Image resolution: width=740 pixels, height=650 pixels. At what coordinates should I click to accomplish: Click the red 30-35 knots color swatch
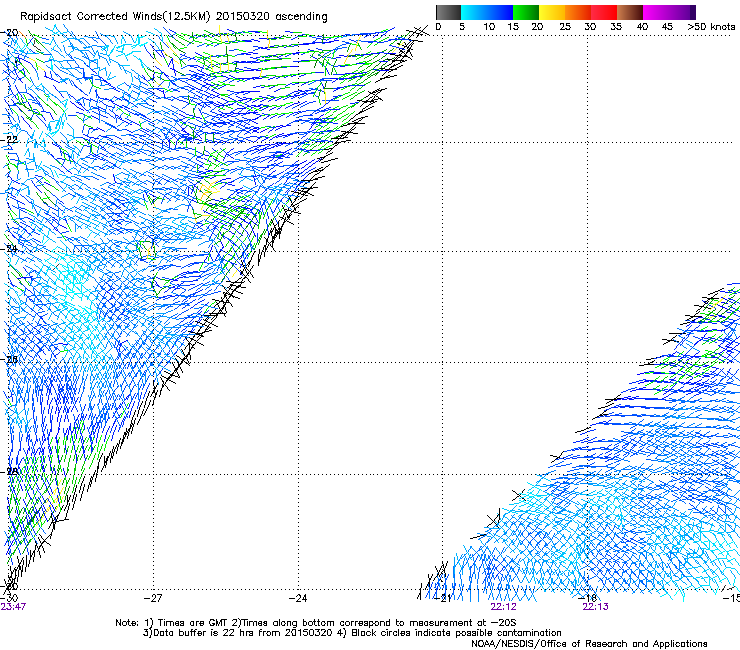coord(604,12)
